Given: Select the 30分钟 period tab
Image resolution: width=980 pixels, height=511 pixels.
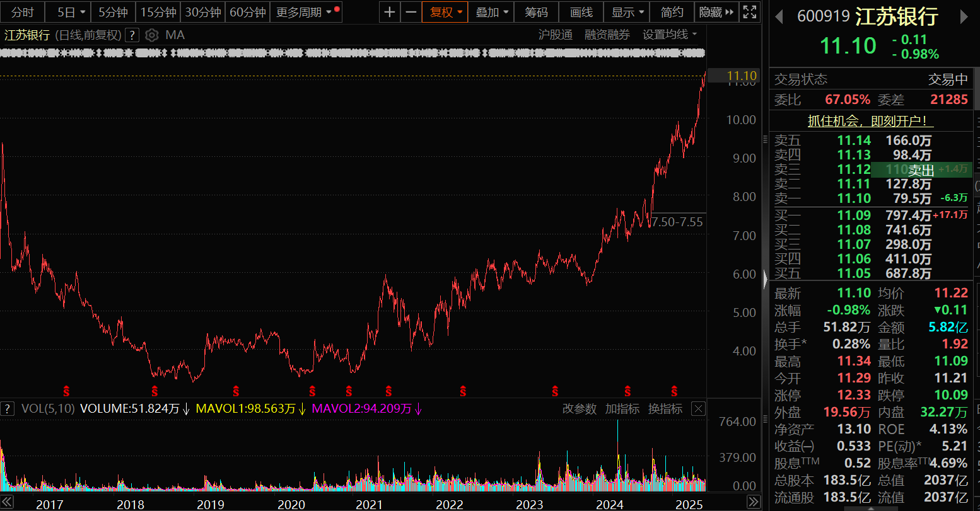Looking at the screenshot, I should click(203, 12).
